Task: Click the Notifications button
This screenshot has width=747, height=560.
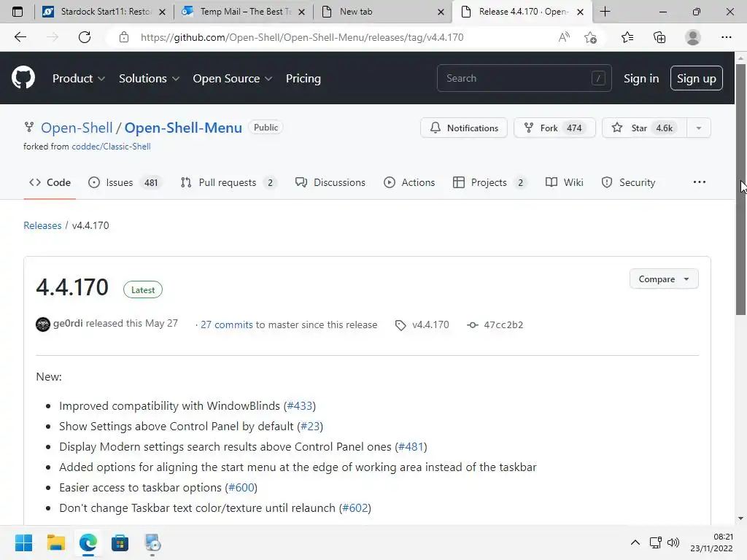Action: (463, 128)
